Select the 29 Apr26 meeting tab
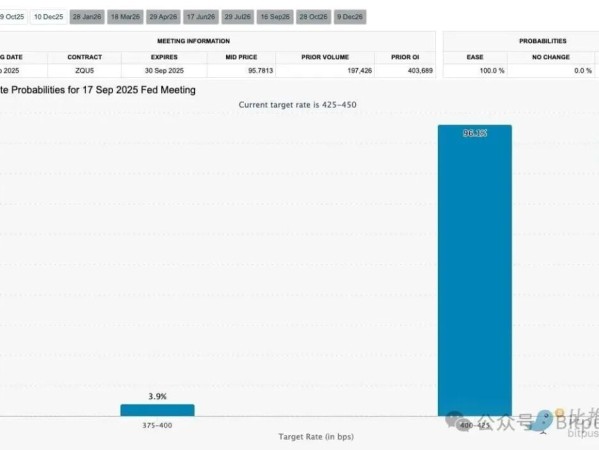Screen dimensions: 599x450 tap(163, 17)
